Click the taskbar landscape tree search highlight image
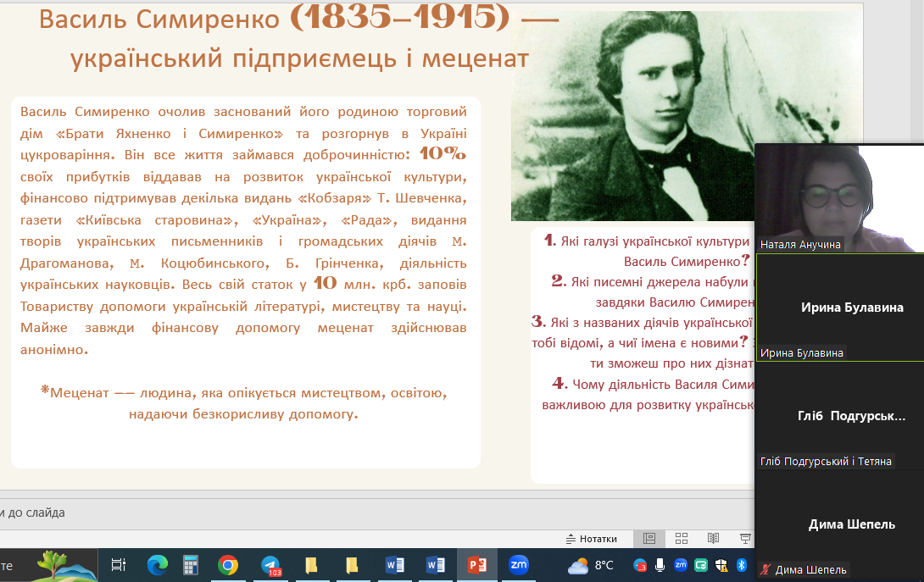The height and width of the screenshot is (582, 924). point(66,565)
